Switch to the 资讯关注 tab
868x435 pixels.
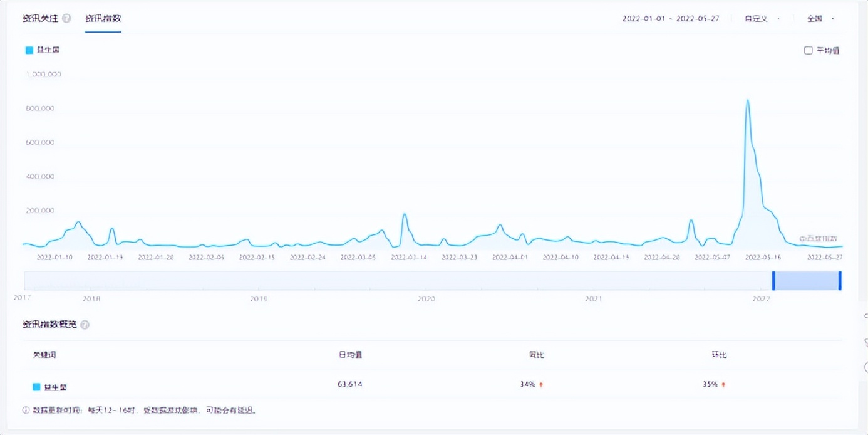click(40, 19)
